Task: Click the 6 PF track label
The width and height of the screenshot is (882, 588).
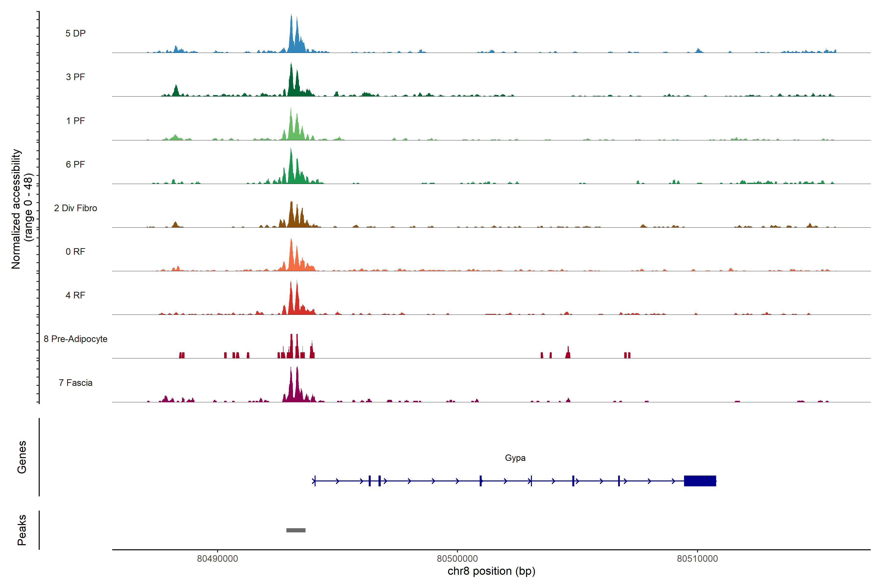Action: click(75, 164)
